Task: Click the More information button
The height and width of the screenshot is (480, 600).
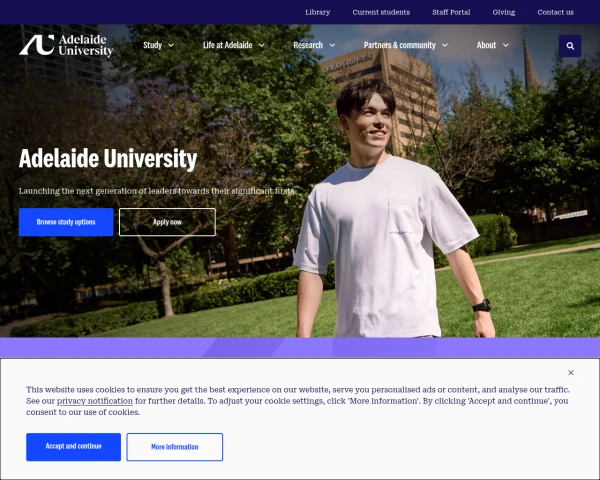Action: pyautogui.click(x=174, y=447)
